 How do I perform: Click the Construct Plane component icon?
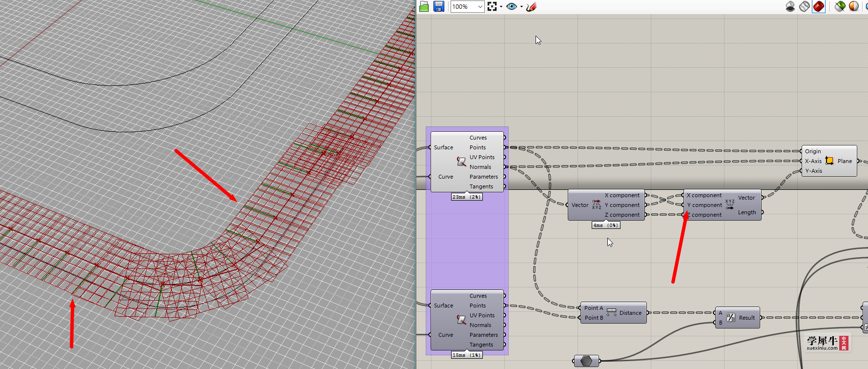point(829,161)
